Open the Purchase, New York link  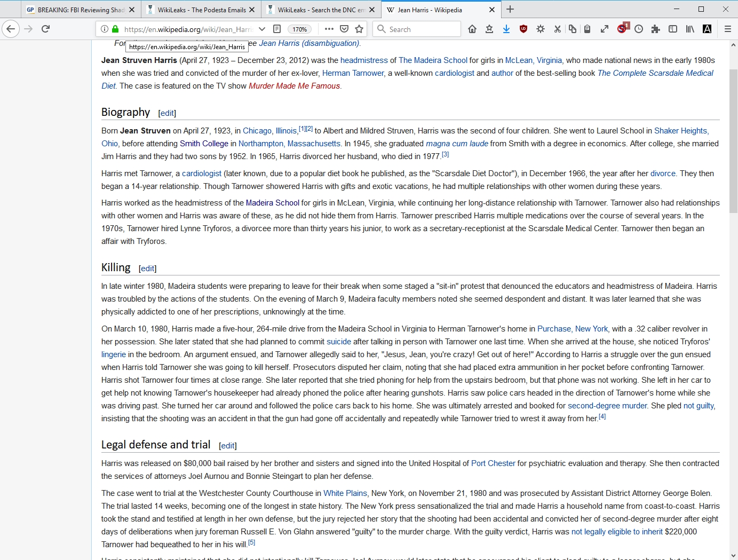[573, 329]
